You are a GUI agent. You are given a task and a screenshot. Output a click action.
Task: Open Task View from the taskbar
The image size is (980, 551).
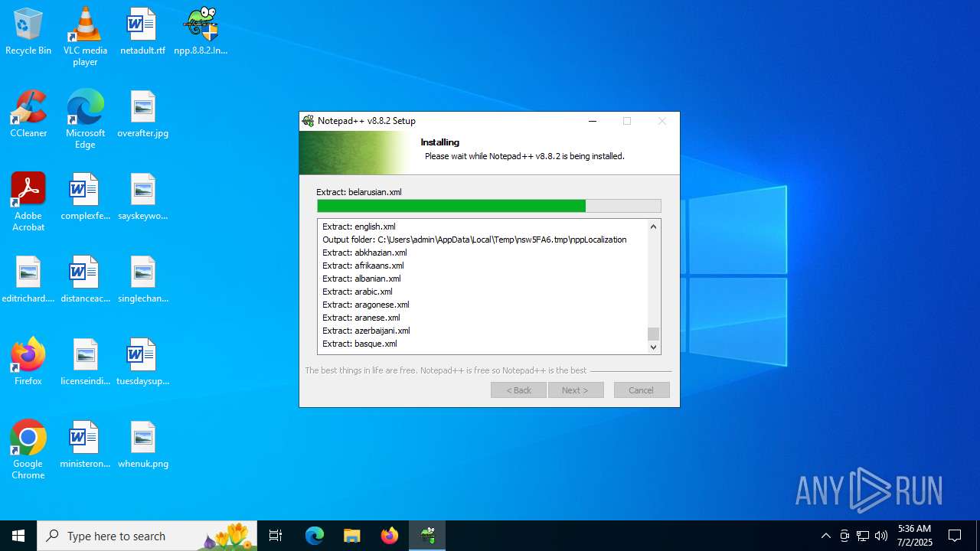pos(276,536)
